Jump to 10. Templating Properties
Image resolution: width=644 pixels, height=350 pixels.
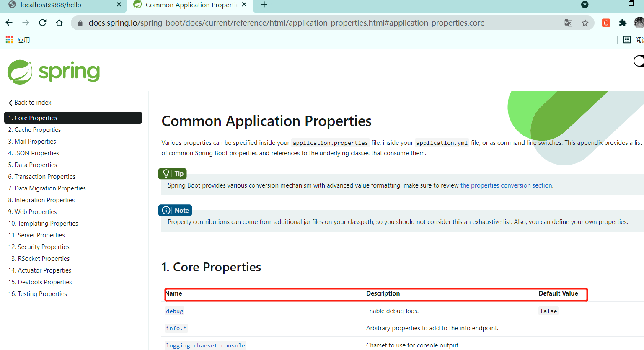pos(43,224)
